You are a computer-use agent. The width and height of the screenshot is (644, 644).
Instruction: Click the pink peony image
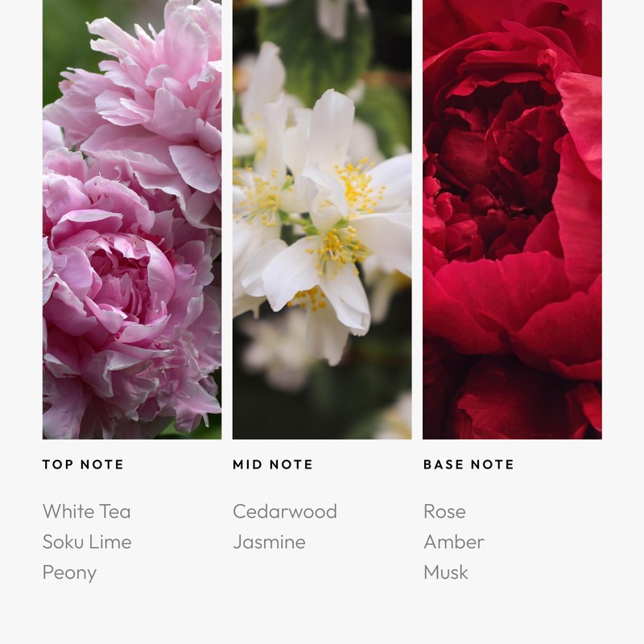pos(132,219)
